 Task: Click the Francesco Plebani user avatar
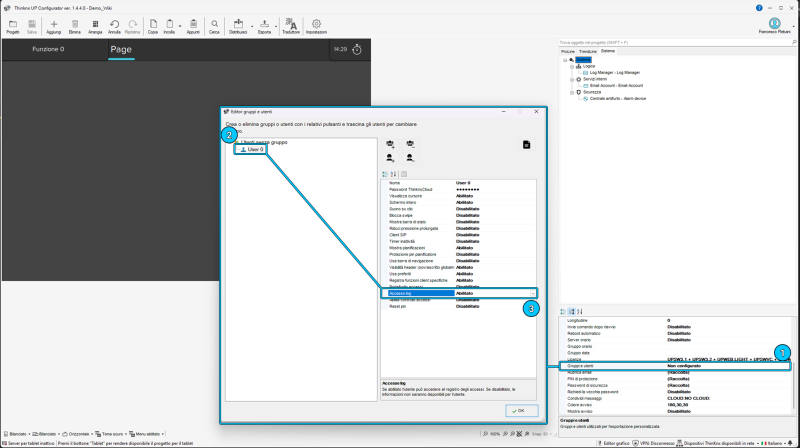(774, 23)
